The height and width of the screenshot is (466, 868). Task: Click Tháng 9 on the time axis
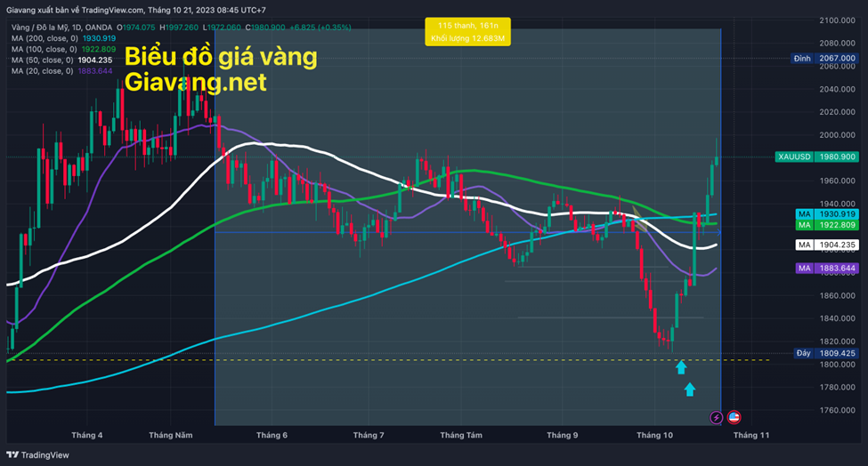pyautogui.click(x=563, y=435)
